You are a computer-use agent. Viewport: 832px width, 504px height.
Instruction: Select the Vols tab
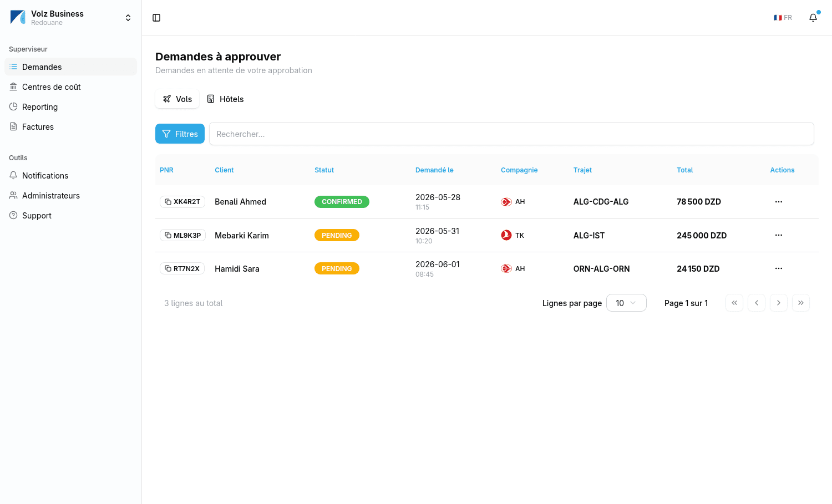(x=177, y=99)
